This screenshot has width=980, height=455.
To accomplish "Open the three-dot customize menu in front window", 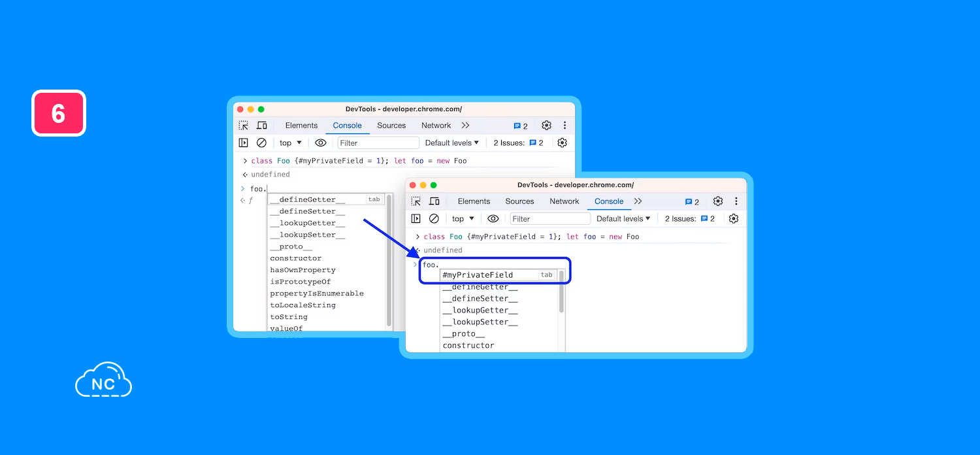I will [736, 201].
